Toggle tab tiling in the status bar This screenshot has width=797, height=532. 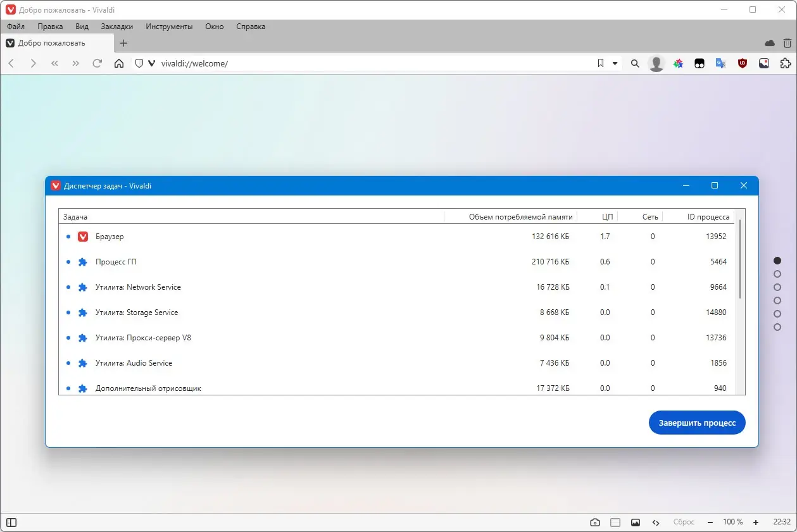615,522
